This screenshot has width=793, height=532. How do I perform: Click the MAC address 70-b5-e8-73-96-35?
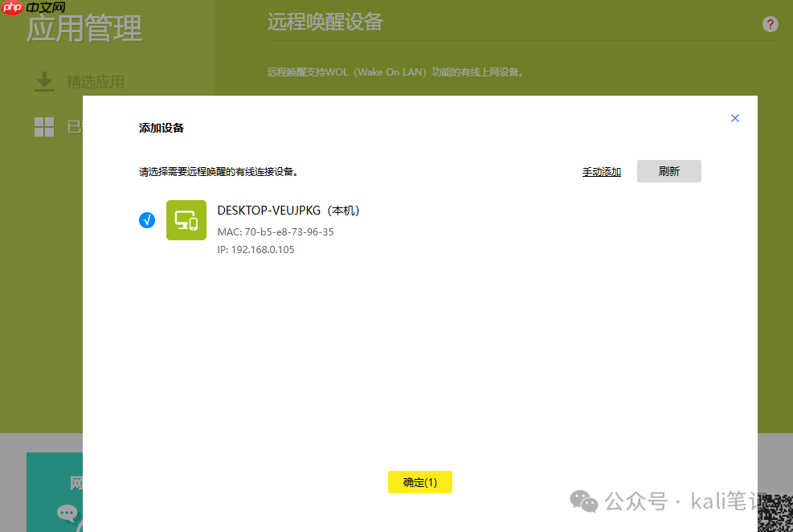tap(275, 232)
